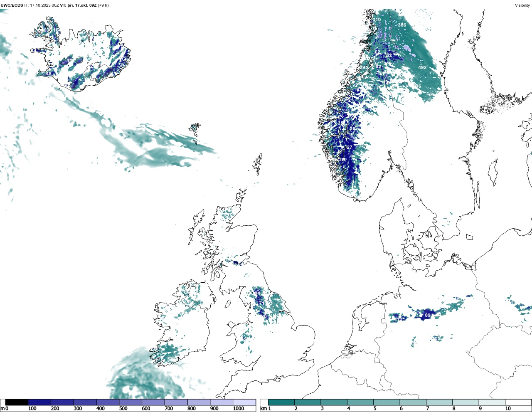The height and width of the screenshot is (412, 532).
Task: Click the palest 9–10 km legend swatch
Action: point(492,402)
